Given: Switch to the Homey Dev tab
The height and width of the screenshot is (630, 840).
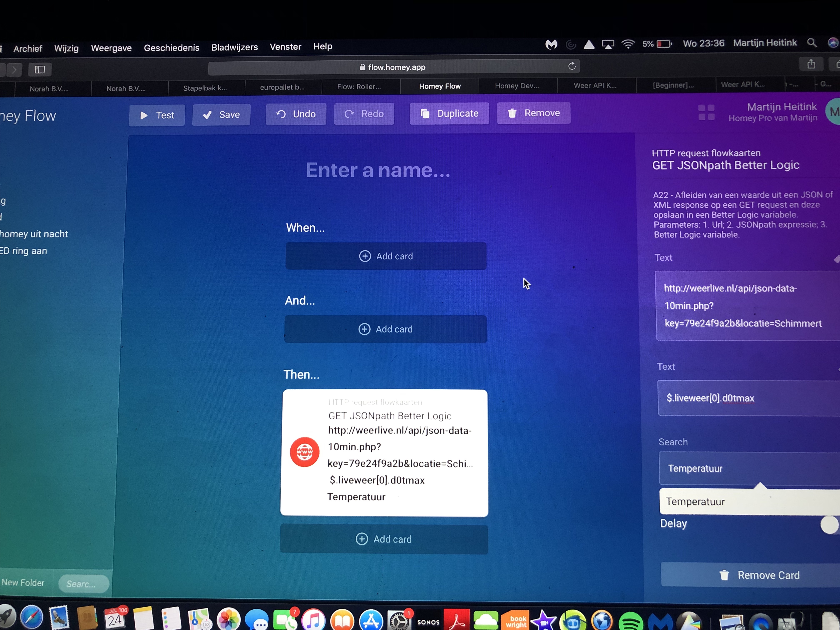Looking at the screenshot, I should 517,86.
